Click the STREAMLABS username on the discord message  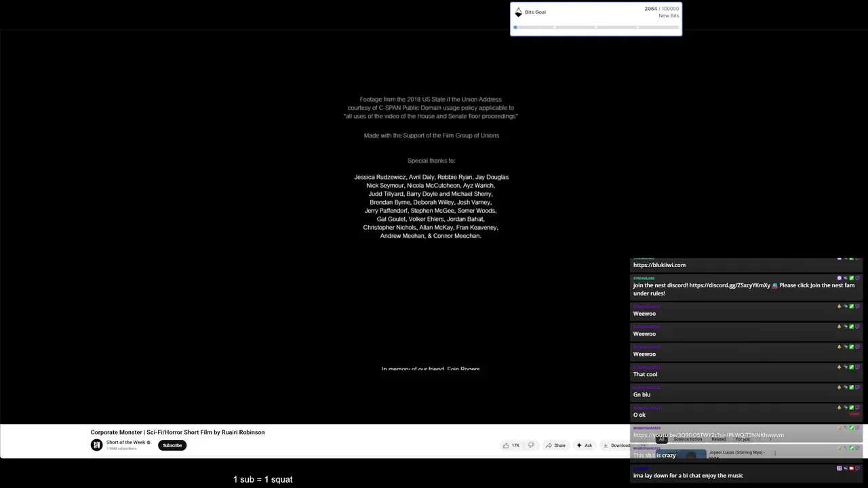[644, 279]
